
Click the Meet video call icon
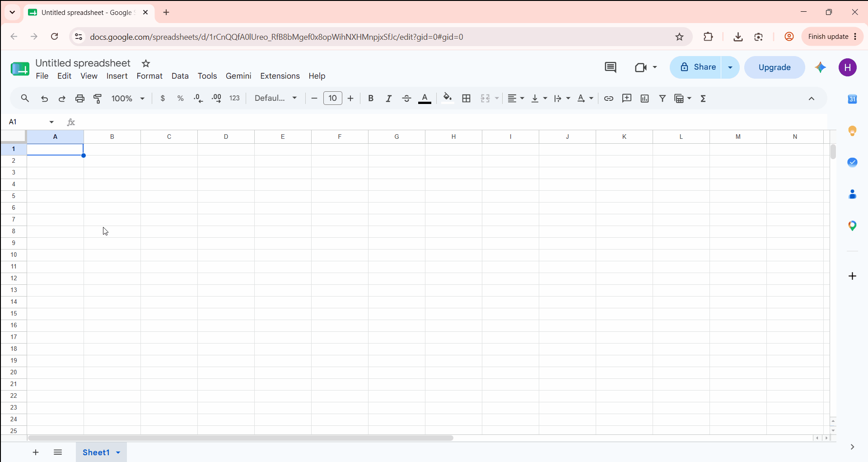point(641,67)
